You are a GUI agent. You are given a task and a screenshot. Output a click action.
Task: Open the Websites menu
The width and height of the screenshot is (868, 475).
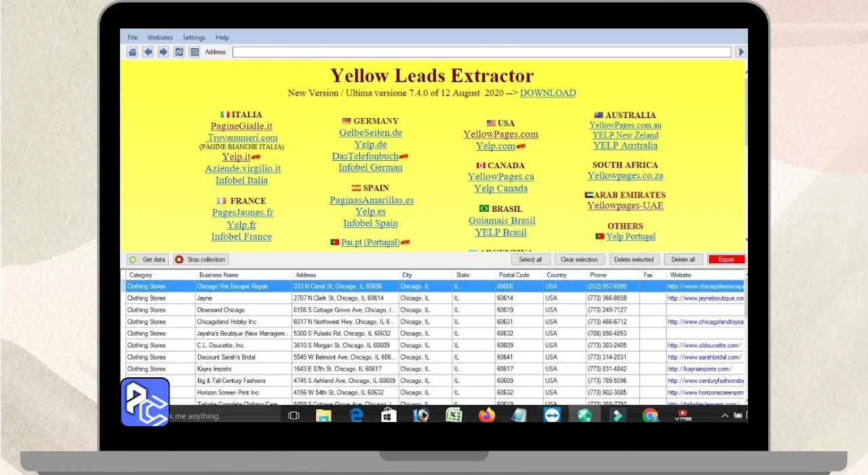160,37
